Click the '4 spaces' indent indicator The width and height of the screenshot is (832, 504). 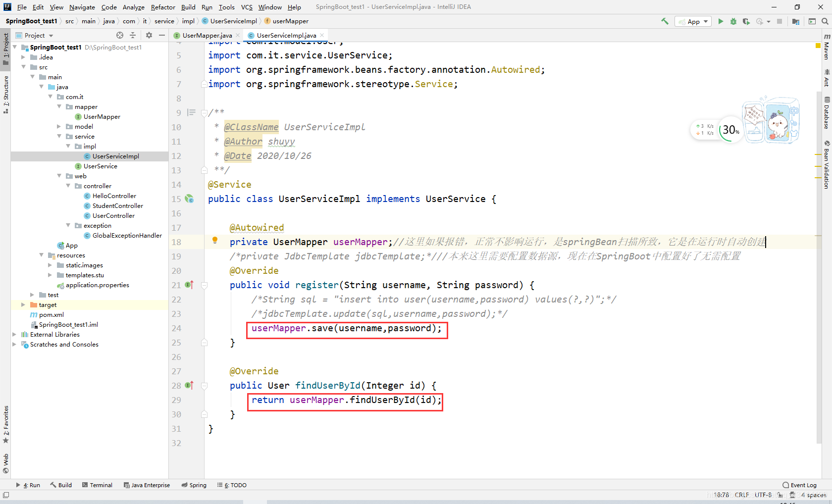814,495
